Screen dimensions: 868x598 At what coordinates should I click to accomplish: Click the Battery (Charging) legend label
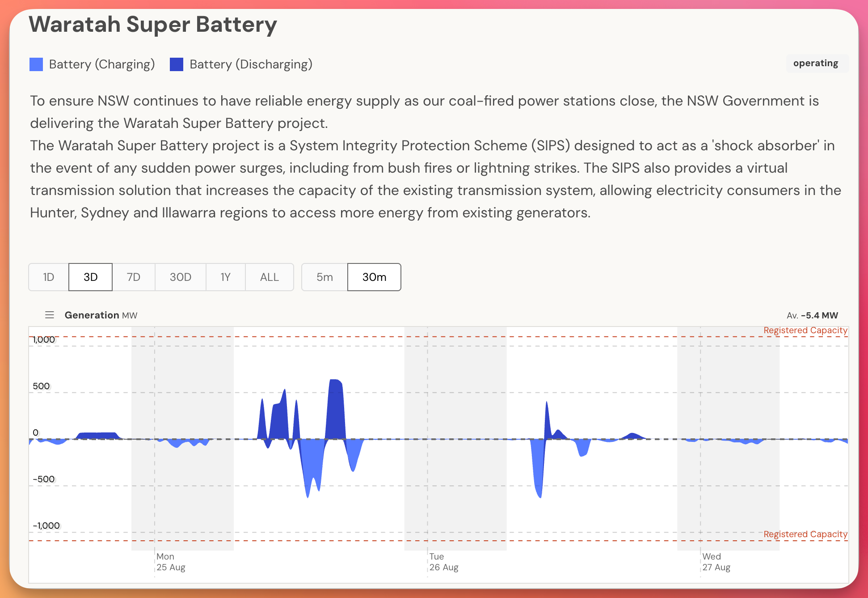pyautogui.click(x=101, y=64)
